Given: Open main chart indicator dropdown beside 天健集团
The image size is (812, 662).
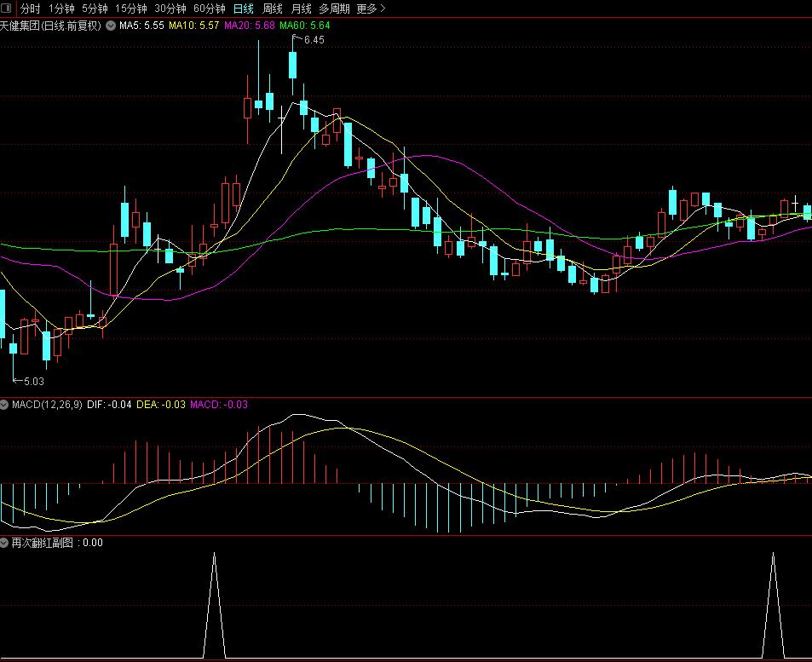Looking at the screenshot, I should (x=110, y=26).
